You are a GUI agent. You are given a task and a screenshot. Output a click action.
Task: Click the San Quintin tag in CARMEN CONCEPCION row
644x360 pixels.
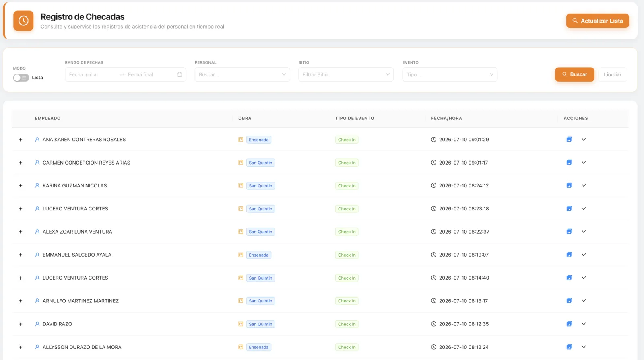pyautogui.click(x=260, y=163)
